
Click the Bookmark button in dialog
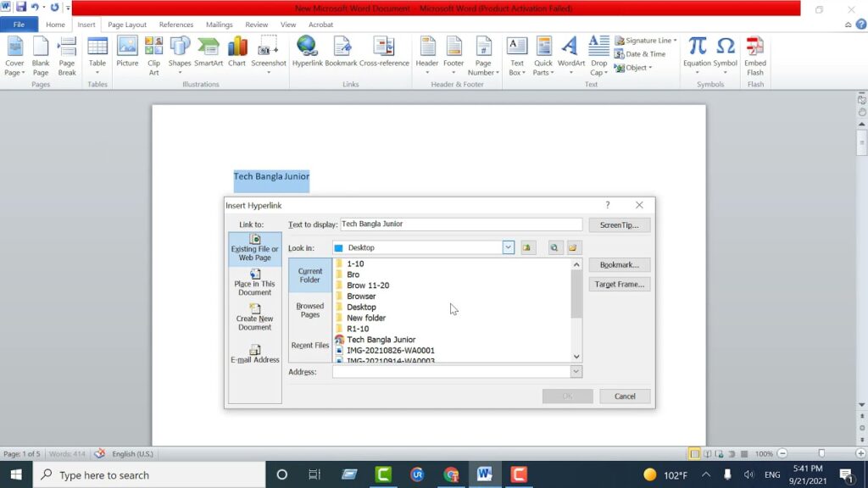pos(619,265)
